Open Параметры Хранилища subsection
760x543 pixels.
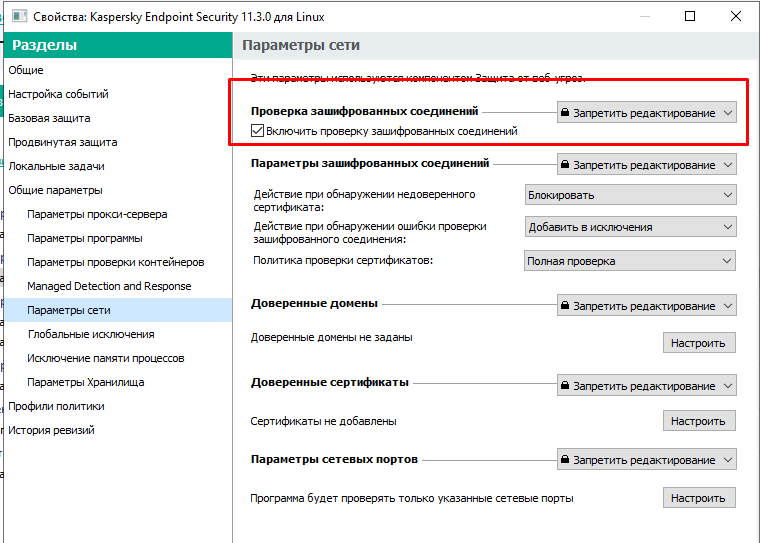pyautogui.click(x=118, y=382)
